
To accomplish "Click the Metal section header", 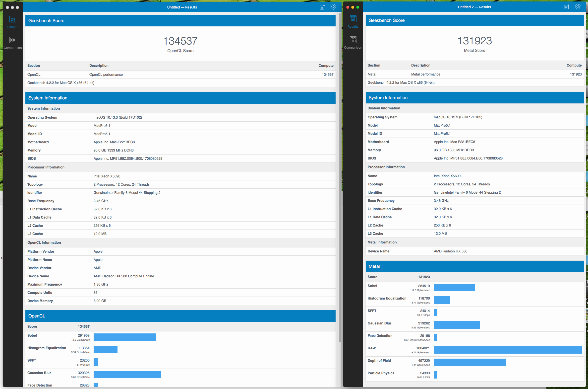I will [474, 266].
